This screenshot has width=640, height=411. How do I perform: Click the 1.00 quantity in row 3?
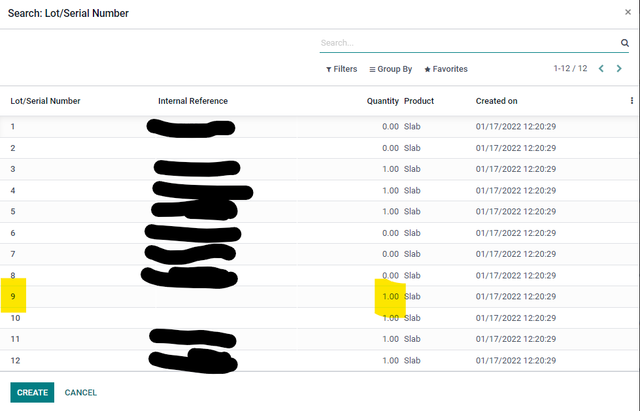[x=391, y=169]
